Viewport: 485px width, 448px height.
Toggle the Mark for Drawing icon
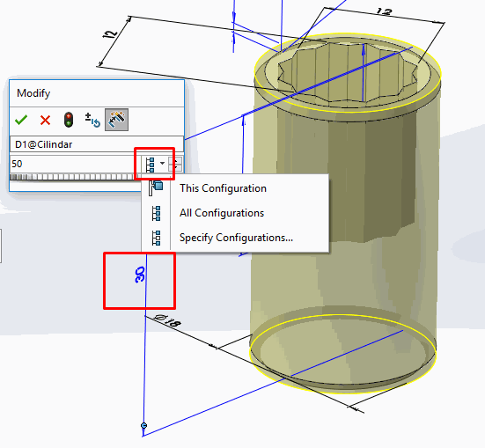coord(116,120)
